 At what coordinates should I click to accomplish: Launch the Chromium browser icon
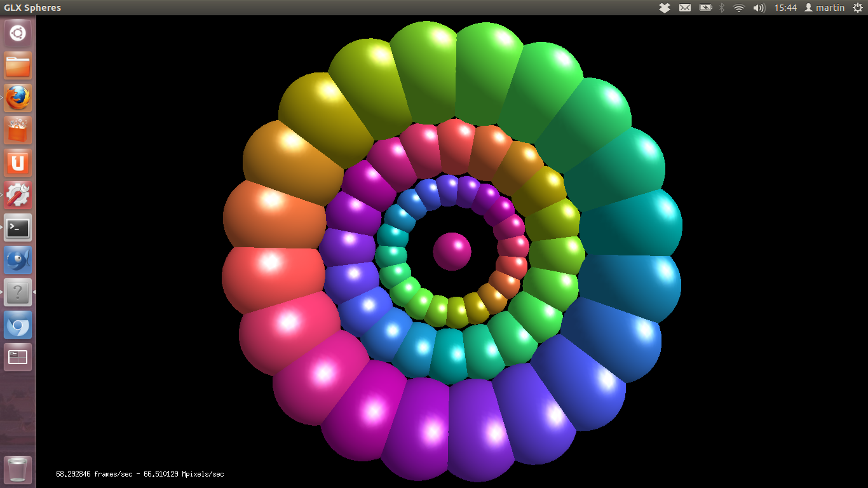point(18,325)
